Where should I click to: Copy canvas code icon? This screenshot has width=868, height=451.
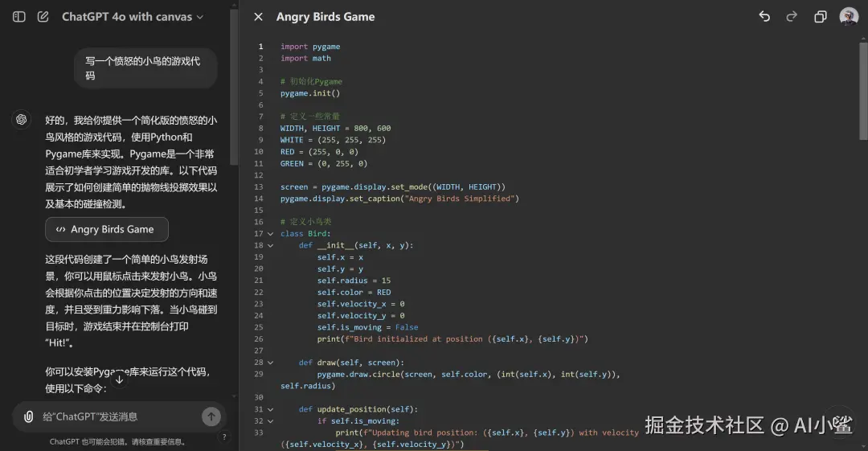coord(821,17)
